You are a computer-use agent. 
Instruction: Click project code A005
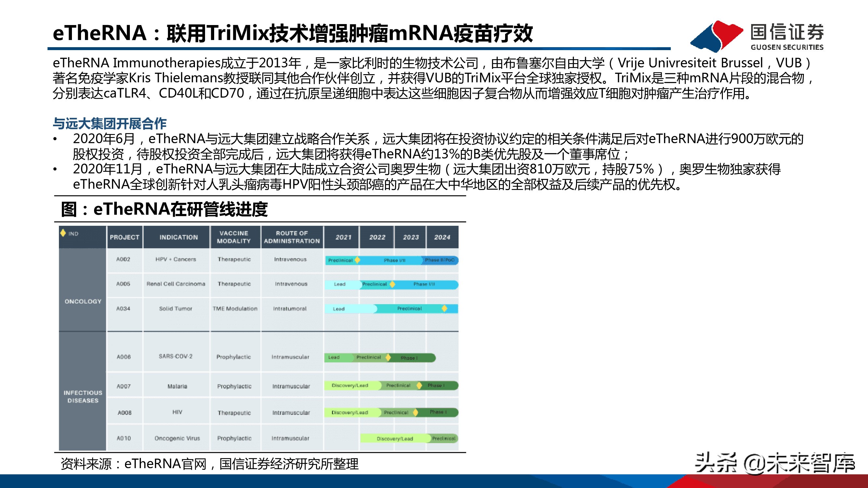pyautogui.click(x=123, y=284)
